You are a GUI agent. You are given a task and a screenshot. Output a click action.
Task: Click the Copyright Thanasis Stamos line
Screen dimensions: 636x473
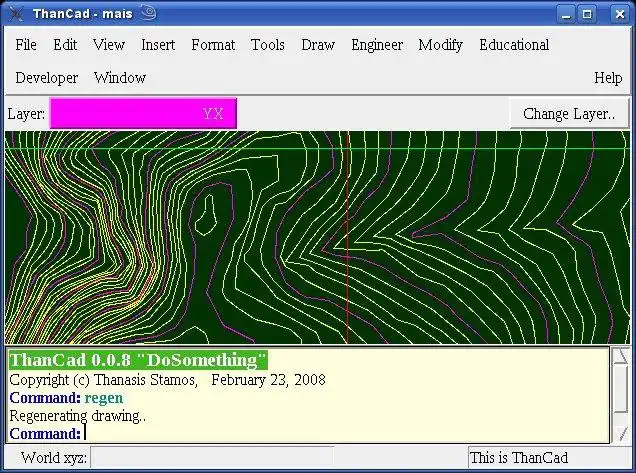tap(167, 380)
